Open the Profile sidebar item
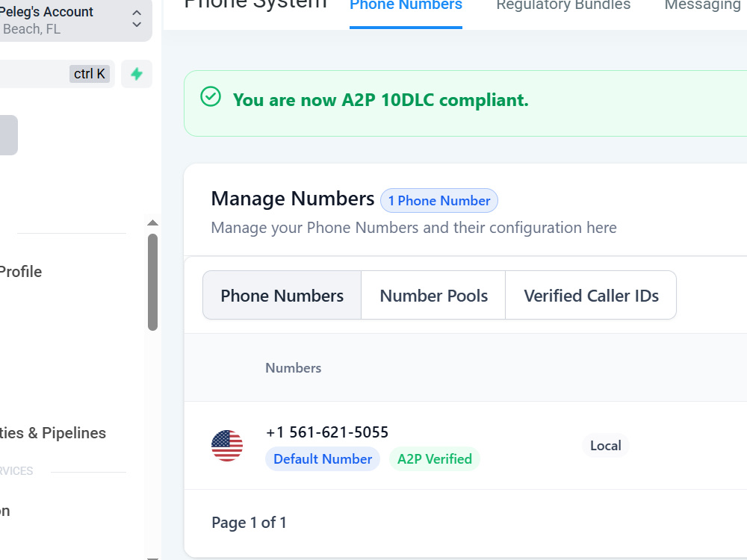Screen dimensions: 747x560 pos(20,272)
